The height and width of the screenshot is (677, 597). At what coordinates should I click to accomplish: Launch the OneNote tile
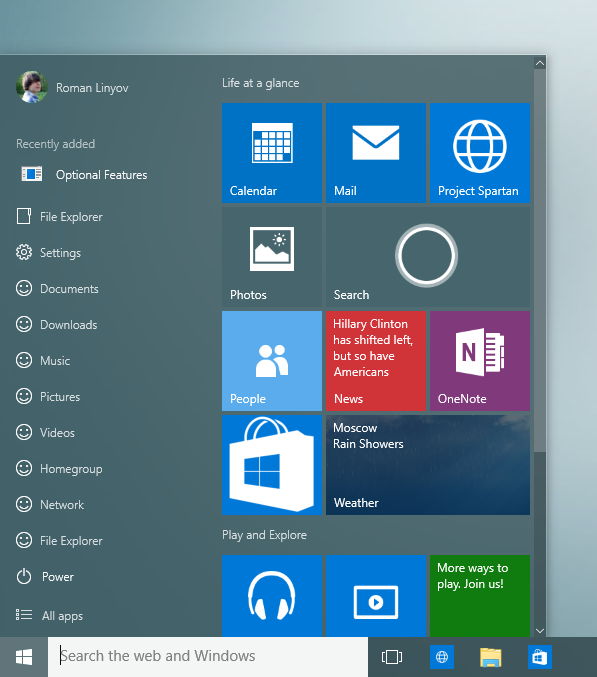[480, 361]
